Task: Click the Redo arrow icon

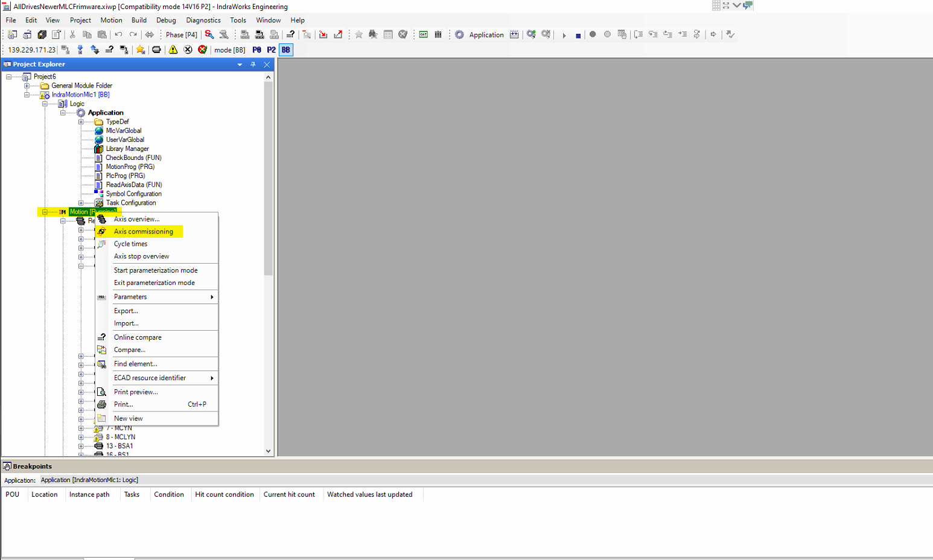Action: (x=133, y=34)
